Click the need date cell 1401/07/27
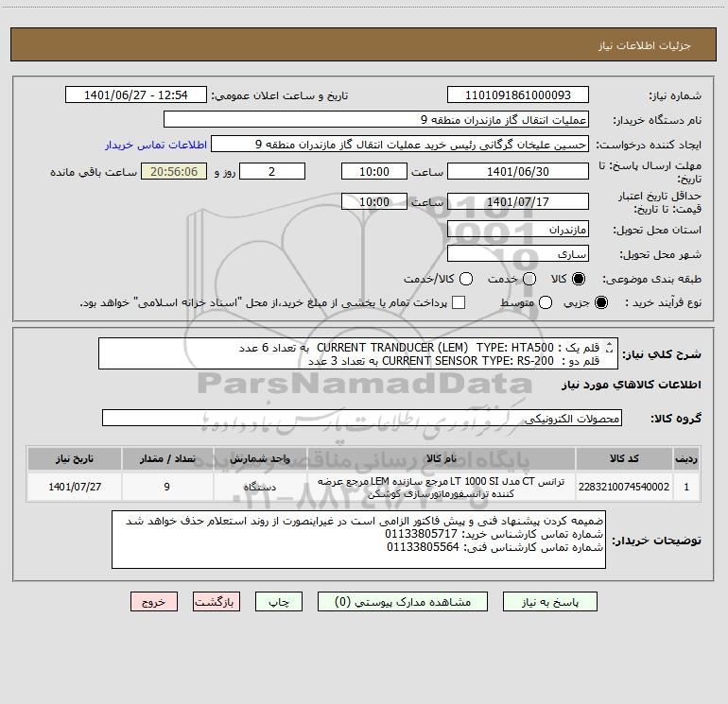Viewport: 728px width, 704px height. point(75,487)
